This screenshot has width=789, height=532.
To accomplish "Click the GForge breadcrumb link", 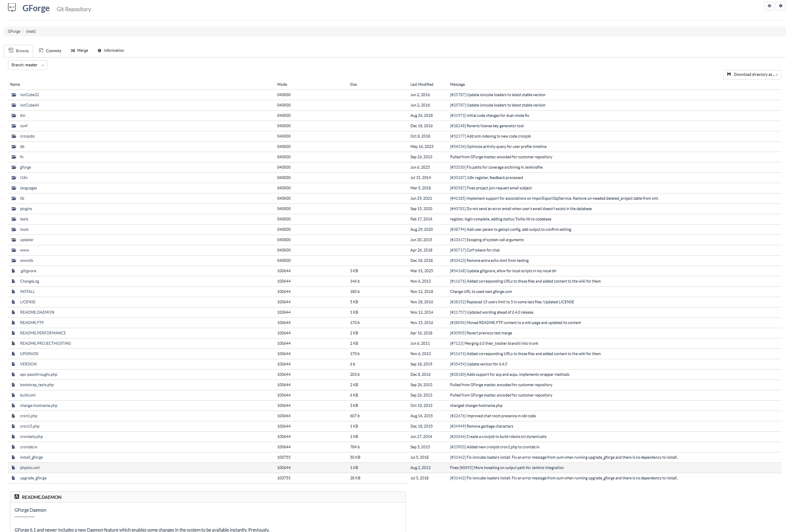I will pyautogui.click(x=14, y=31).
